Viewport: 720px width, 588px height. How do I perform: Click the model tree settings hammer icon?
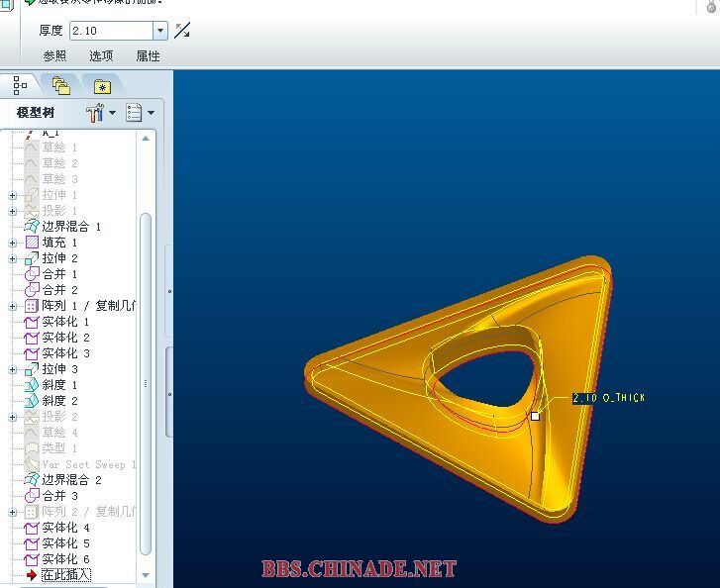(x=96, y=113)
